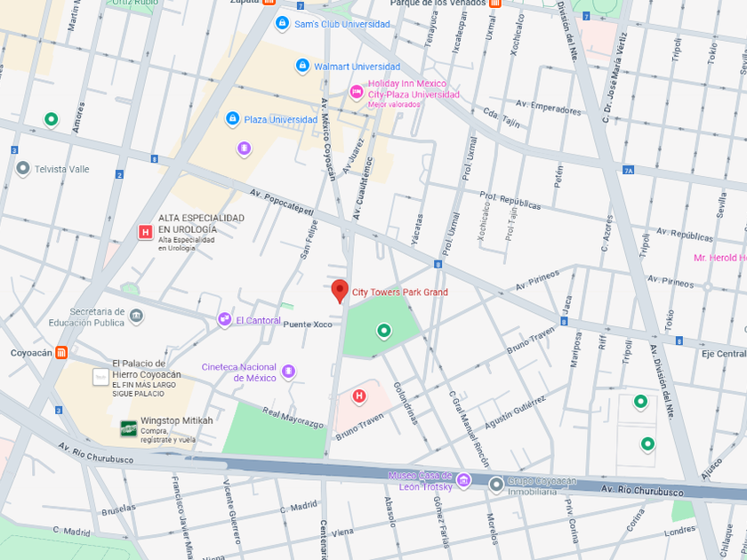Click the Av. Cuauhtémoc street label
Image resolution: width=747 pixels, height=560 pixels.
363,188
